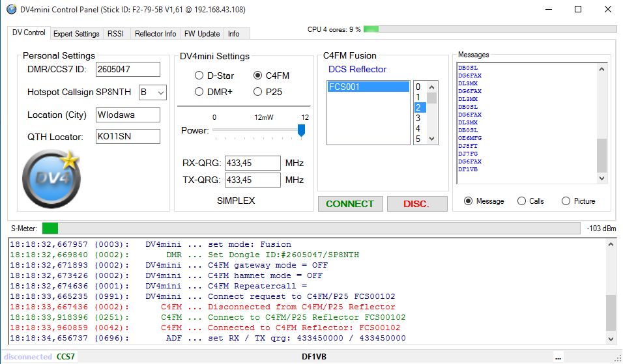The image size is (623, 364).
Task: Click Messages list scroll up arrow
Action: pyautogui.click(x=601, y=69)
